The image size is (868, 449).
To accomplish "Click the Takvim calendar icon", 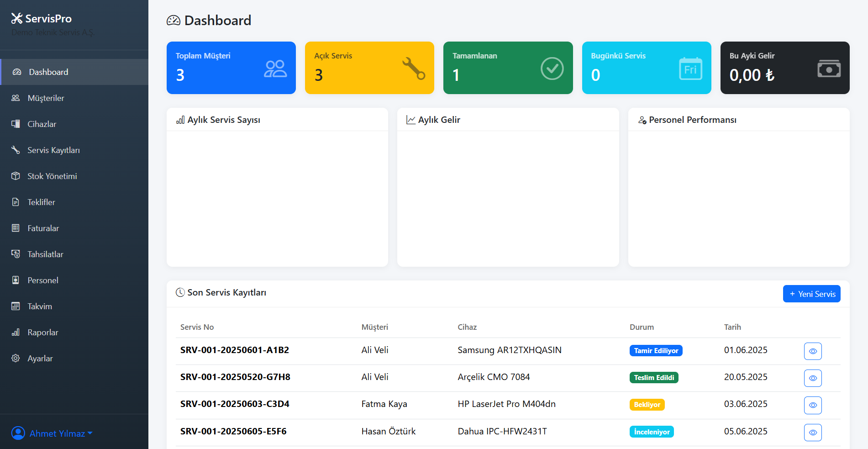I will [x=16, y=306].
